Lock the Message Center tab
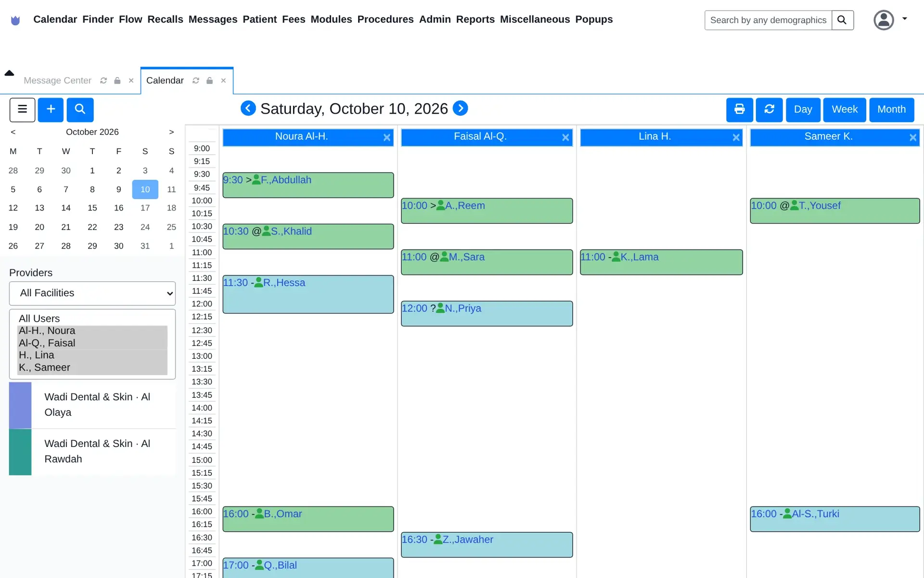This screenshot has width=924, height=578. coord(117,80)
